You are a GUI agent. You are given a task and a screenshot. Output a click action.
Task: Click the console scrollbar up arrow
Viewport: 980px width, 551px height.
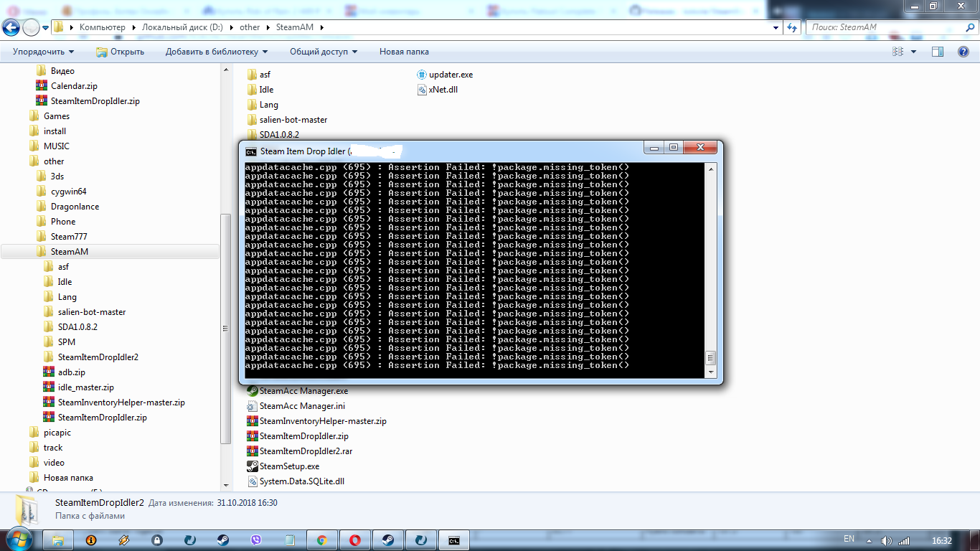(711, 168)
